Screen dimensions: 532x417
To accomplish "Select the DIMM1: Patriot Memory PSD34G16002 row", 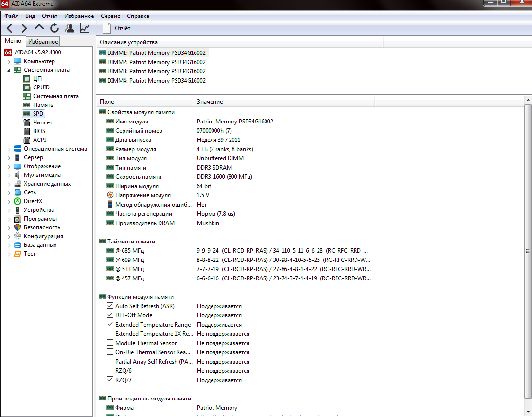I will 152,53.
